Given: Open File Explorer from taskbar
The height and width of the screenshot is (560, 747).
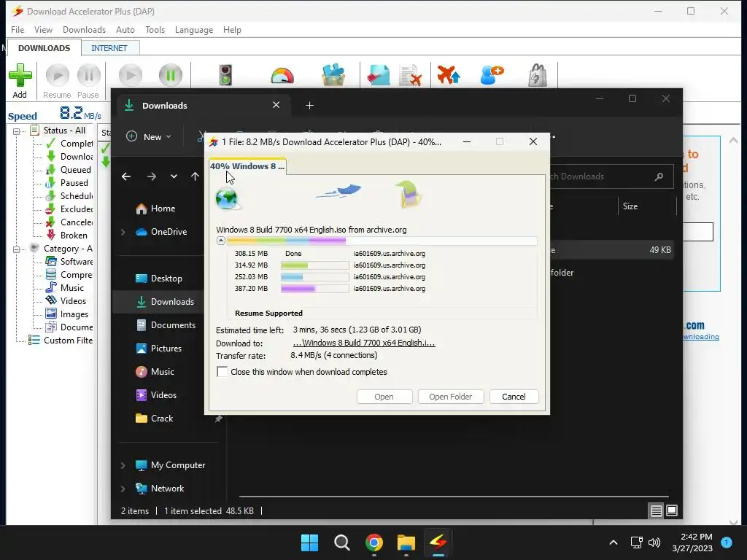Looking at the screenshot, I should pyautogui.click(x=406, y=542).
